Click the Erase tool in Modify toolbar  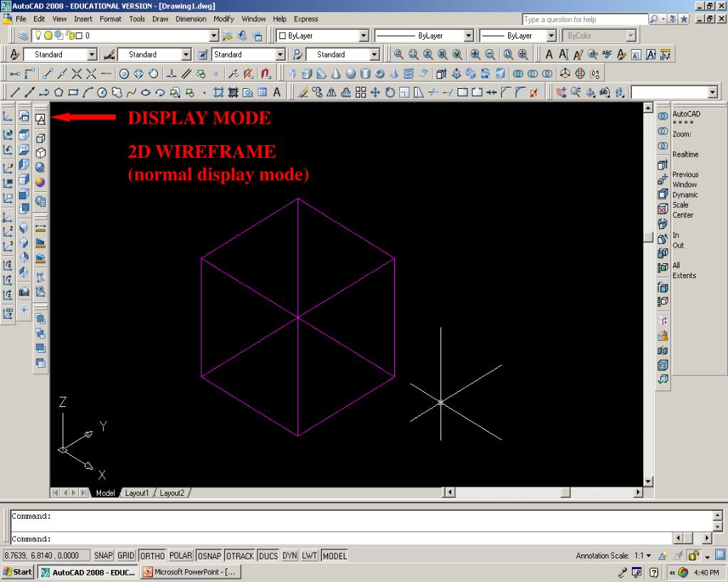pyautogui.click(x=302, y=92)
